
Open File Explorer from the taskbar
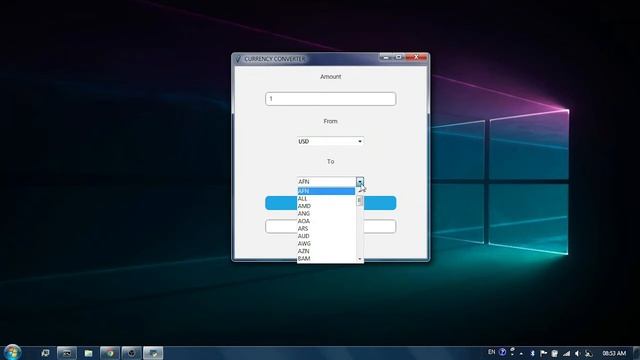pos(88,353)
